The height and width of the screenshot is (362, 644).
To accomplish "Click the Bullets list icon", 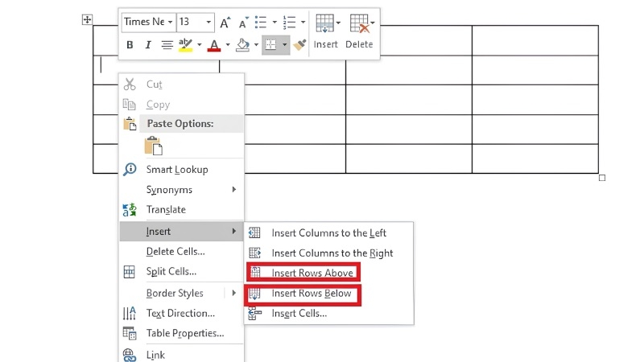I will [261, 23].
